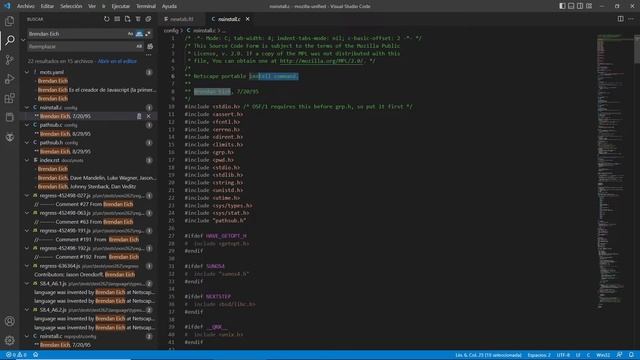The height and width of the screenshot is (360, 640).
Task: Toggle primary sidebar layout icon in title bar
Action: (x=562, y=6)
